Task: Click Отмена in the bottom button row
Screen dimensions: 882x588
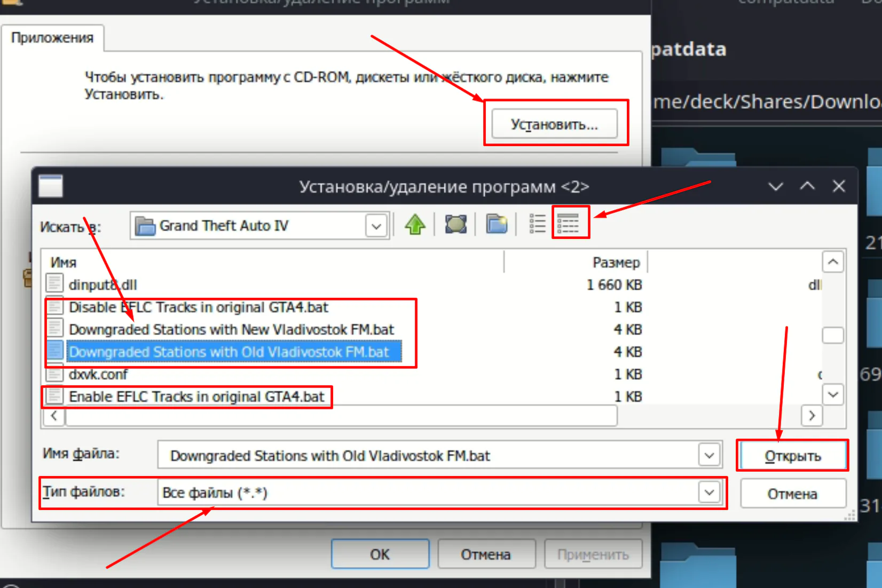Action: click(x=486, y=554)
